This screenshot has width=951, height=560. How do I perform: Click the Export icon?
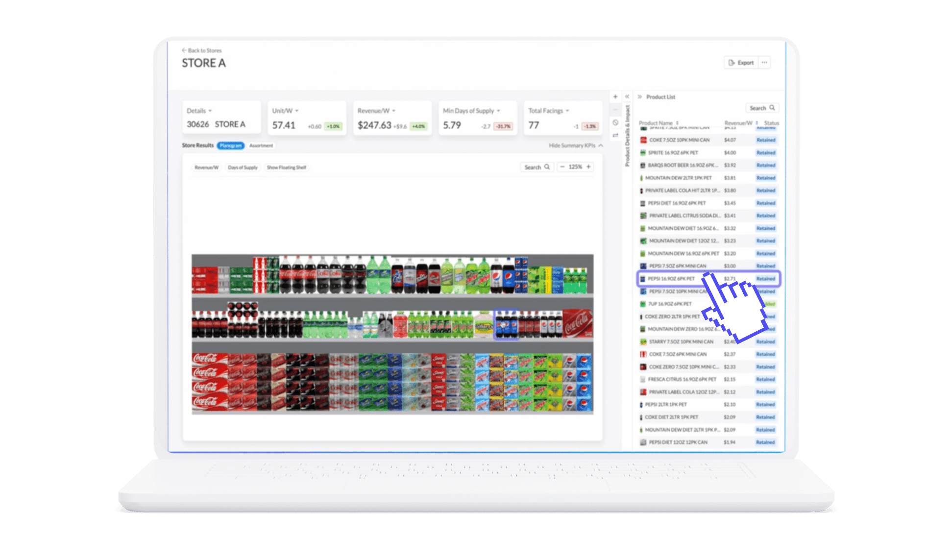tap(733, 63)
